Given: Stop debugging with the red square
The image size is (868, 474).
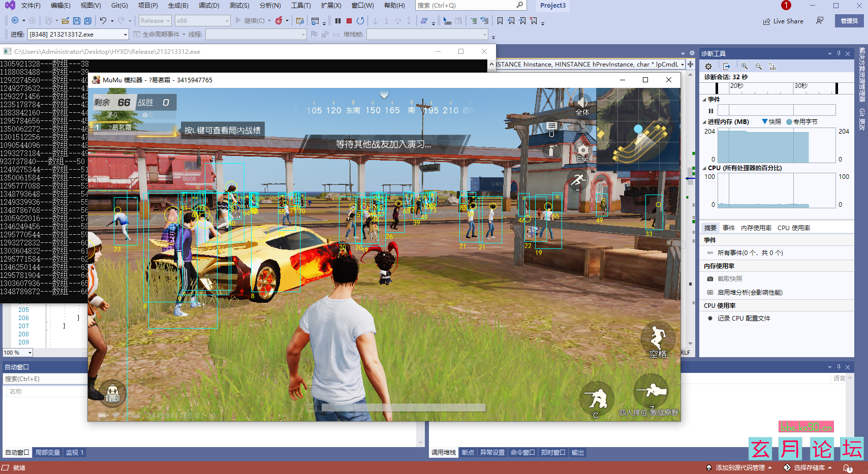Looking at the screenshot, I should click(x=349, y=21).
